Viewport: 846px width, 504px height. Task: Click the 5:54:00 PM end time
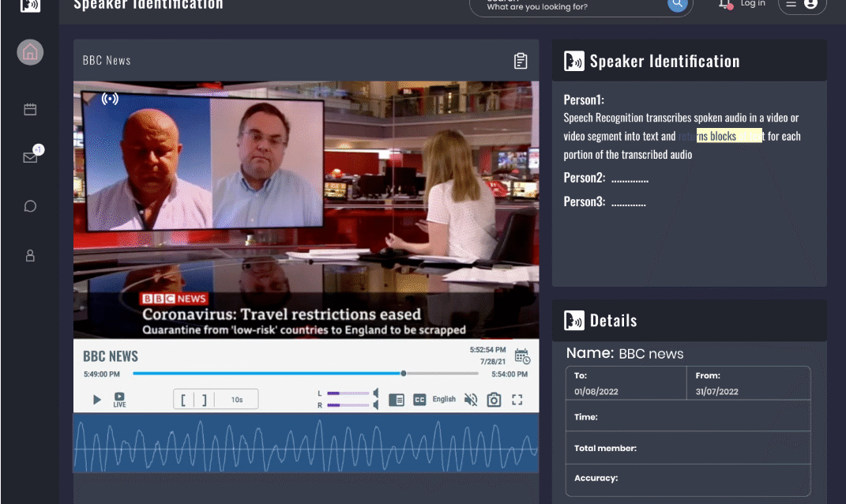click(509, 374)
